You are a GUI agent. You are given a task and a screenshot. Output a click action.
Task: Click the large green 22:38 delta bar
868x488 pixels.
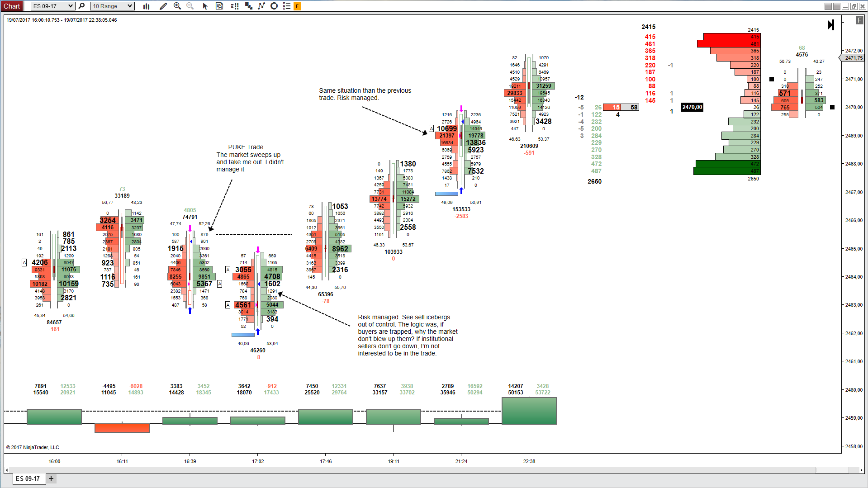coord(529,411)
